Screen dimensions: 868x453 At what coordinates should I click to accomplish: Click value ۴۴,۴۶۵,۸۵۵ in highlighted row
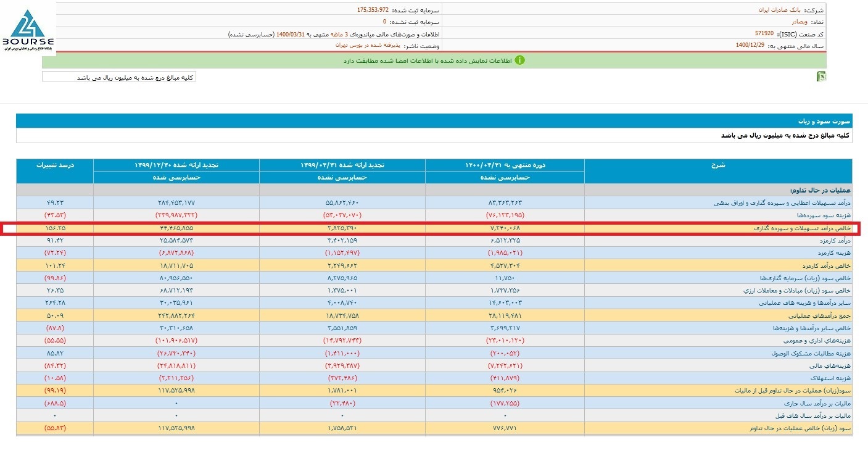coord(176,228)
